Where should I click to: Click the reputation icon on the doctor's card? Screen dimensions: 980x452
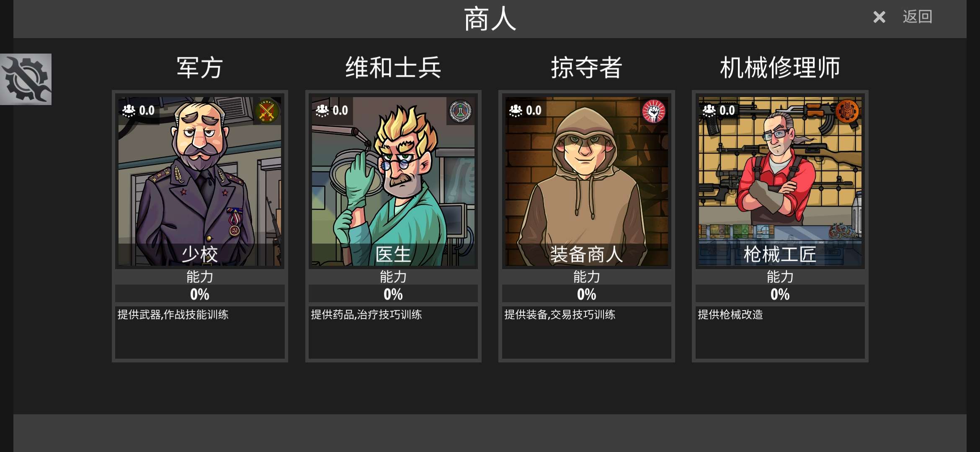pyautogui.click(x=322, y=110)
